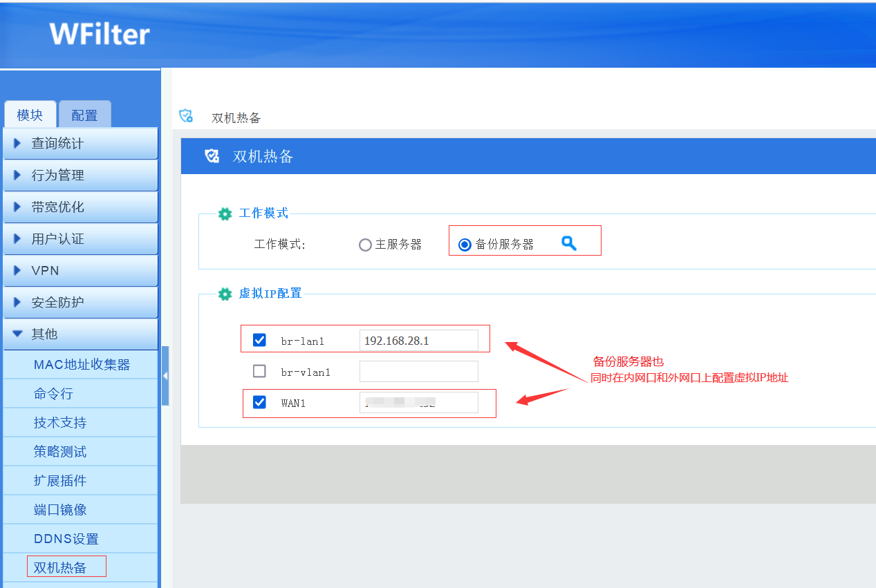Uncheck the br-lan1 checkbox
This screenshot has height=588, width=876.
tap(259, 340)
